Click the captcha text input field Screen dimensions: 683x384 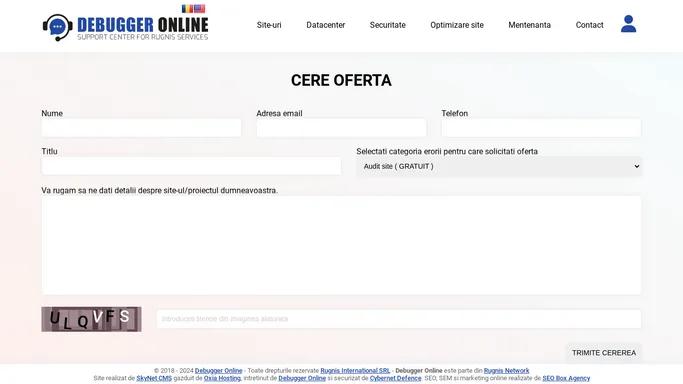pyautogui.click(x=399, y=319)
